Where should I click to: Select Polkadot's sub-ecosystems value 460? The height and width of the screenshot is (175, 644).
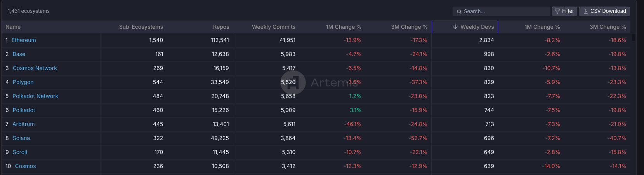coord(158,110)
